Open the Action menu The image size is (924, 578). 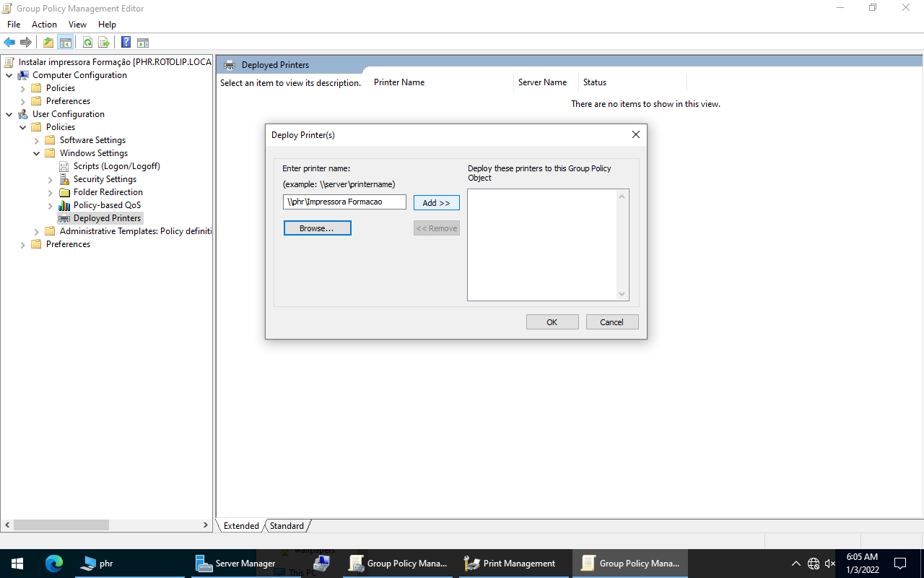(44, 25)
